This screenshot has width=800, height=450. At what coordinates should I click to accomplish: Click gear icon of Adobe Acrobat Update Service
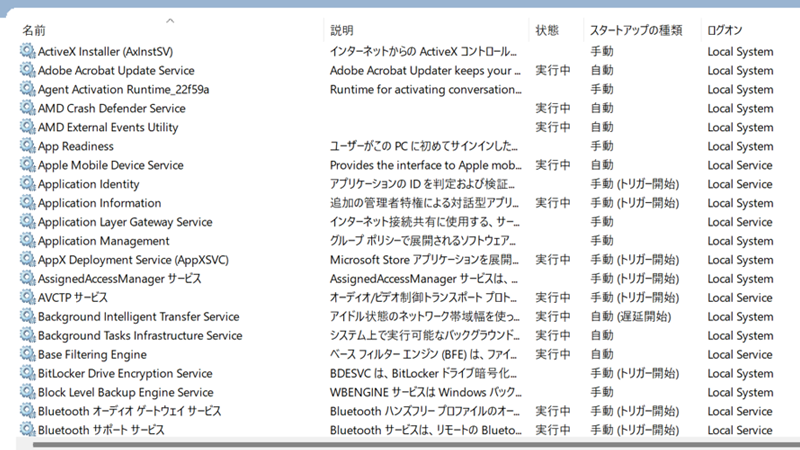[27, 70]
